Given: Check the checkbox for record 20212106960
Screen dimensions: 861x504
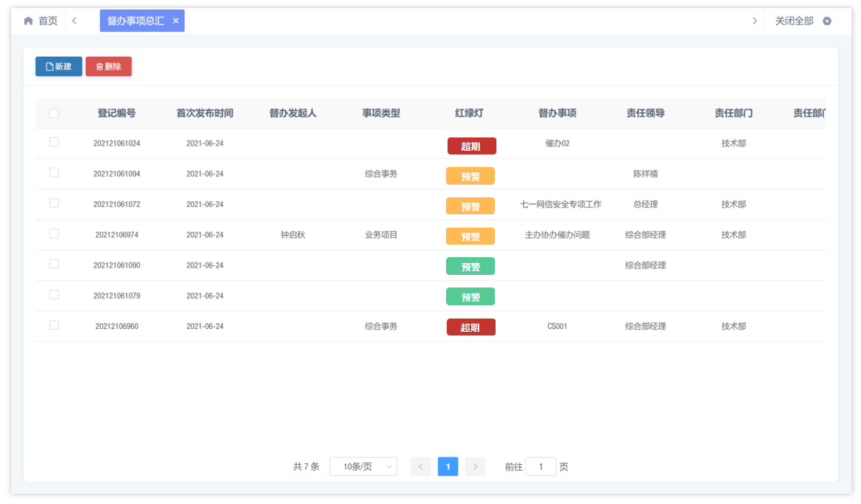Looking at the screenshot, I should [53, 326].
